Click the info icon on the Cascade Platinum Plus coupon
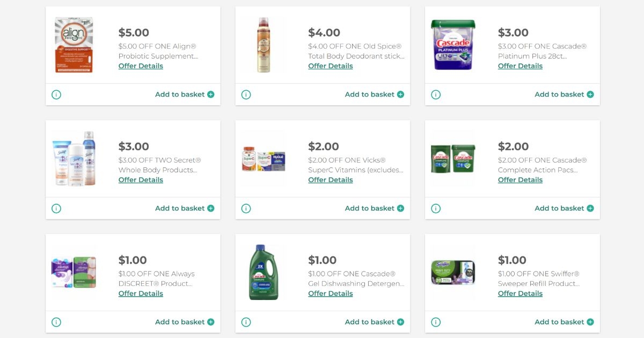 pyautogui.click(x=436, y=94)
